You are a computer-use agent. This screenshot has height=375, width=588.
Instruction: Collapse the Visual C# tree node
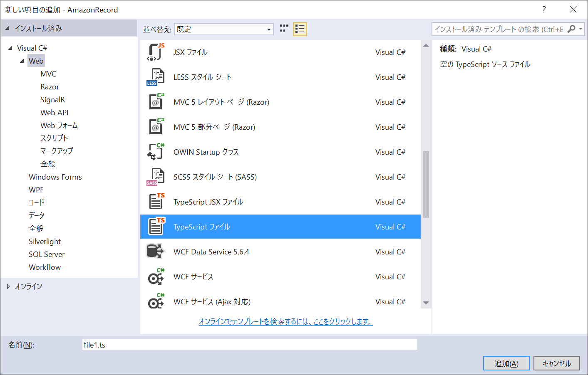pos(10,48)
